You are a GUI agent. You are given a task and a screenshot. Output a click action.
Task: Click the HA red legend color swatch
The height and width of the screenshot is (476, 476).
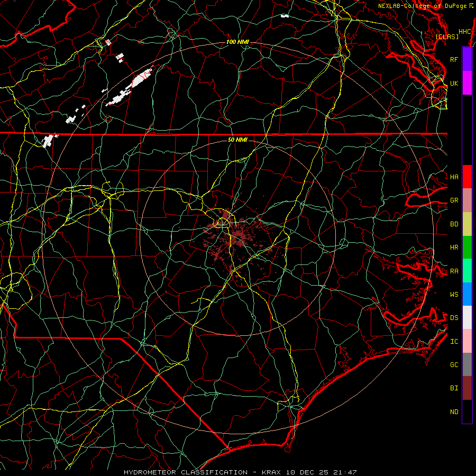[x=467, y=177]
